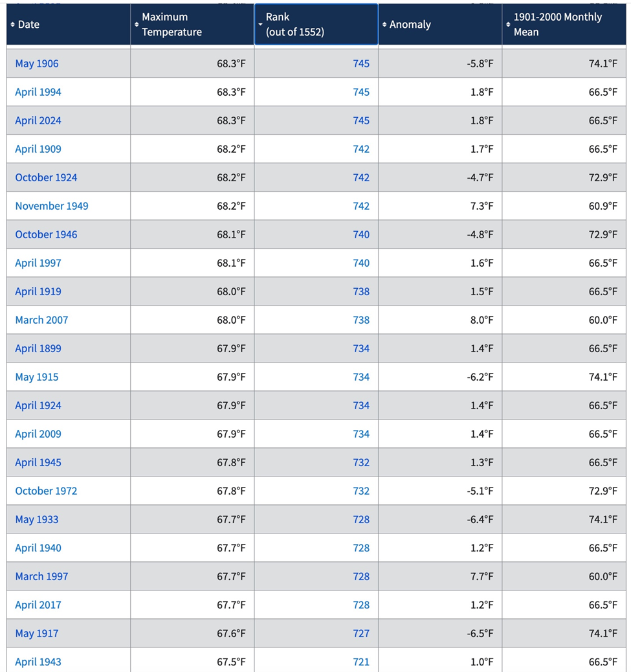Click the October 1972 link

point(46,491)
